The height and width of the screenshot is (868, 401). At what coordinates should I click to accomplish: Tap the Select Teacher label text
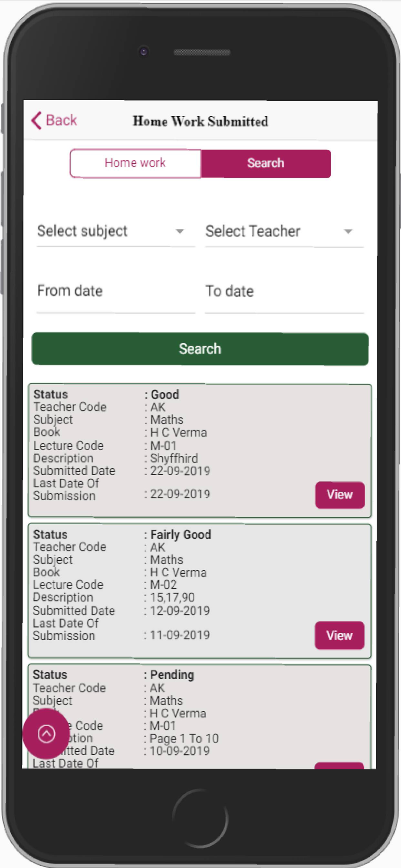tap(253, 231)
